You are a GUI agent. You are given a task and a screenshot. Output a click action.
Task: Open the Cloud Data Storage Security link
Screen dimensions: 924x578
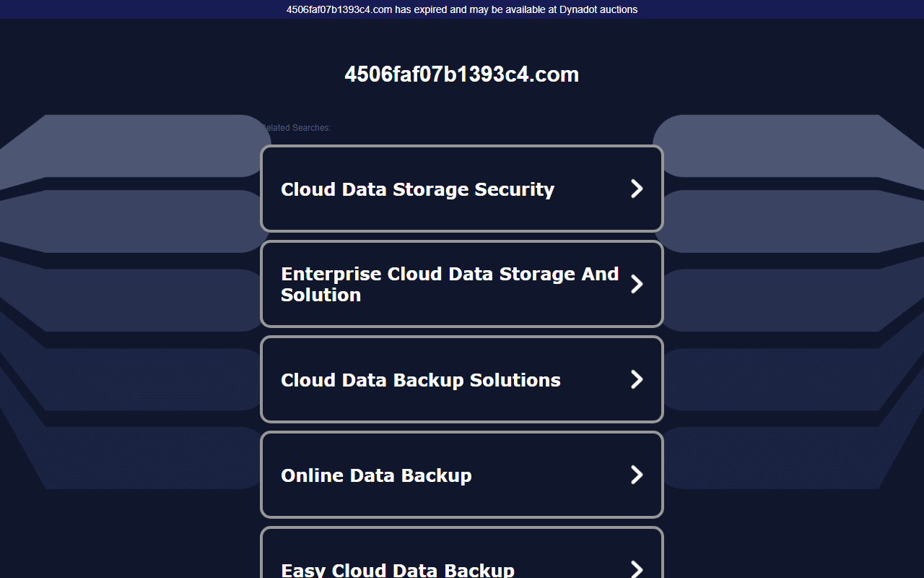[x=462, y=189]
